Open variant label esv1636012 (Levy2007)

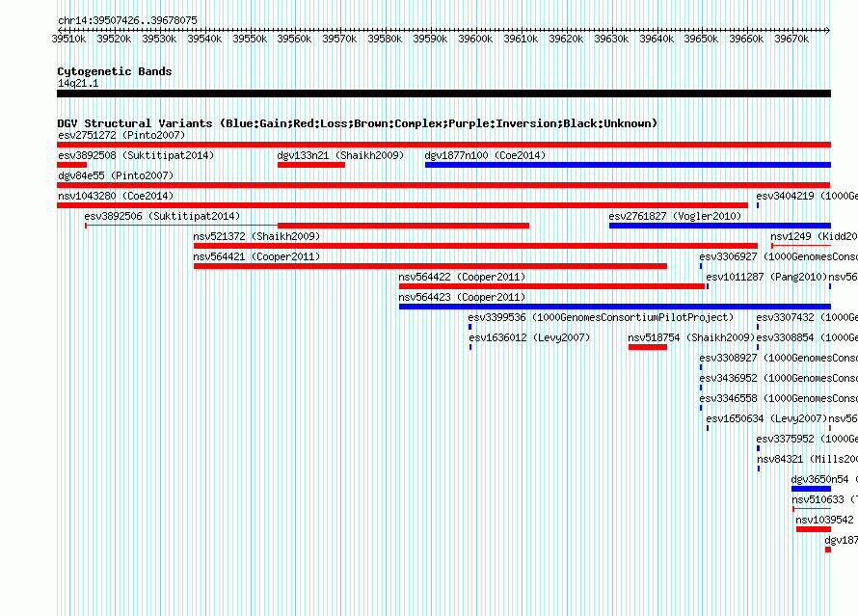[x=529, y=337]
